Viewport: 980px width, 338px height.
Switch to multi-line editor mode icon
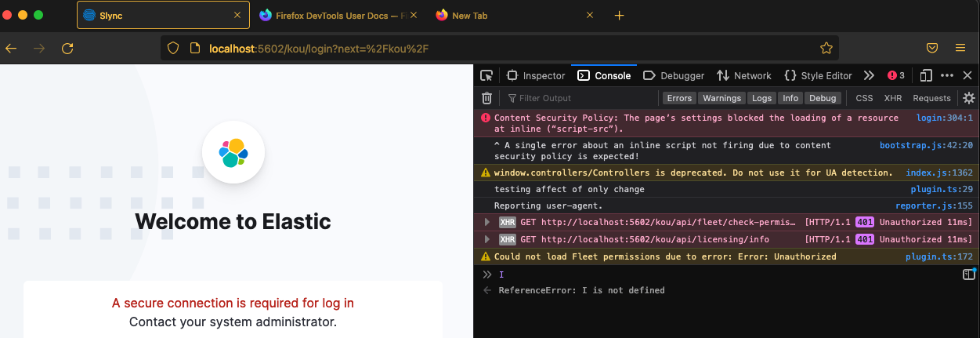pos(969,274)
